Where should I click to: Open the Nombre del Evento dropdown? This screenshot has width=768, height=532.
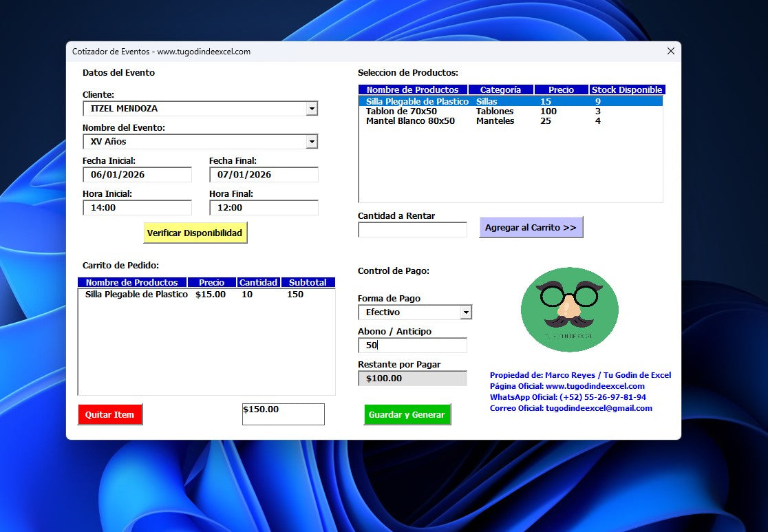pos(312,142)
